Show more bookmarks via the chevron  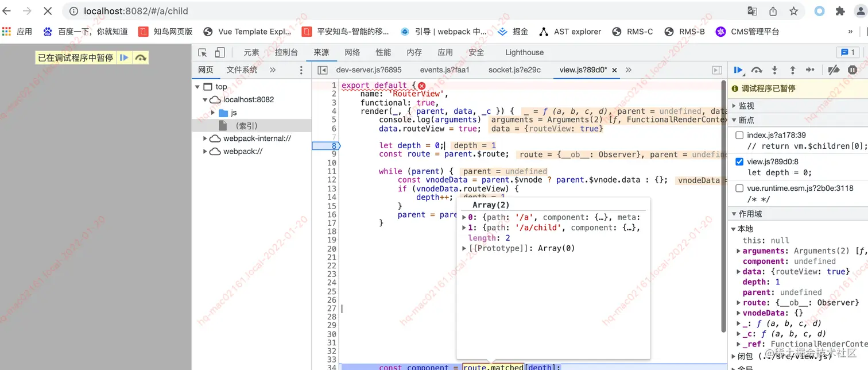[x=850, y=32]
